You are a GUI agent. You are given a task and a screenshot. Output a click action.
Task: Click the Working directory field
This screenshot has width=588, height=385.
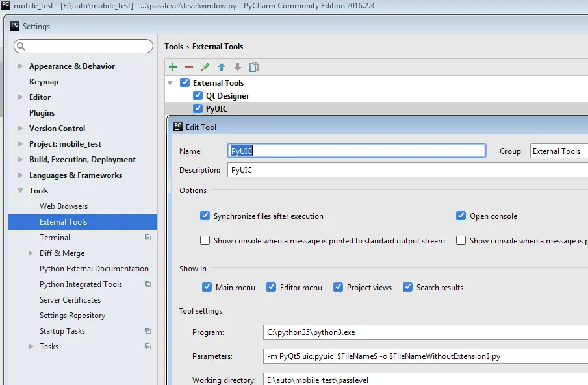point(426,379)
